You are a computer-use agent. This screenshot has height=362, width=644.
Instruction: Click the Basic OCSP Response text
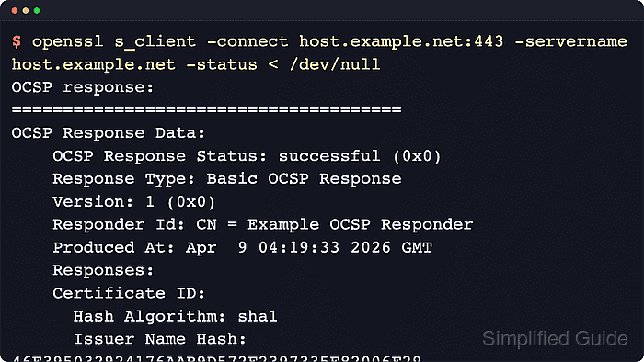point(304,179)
